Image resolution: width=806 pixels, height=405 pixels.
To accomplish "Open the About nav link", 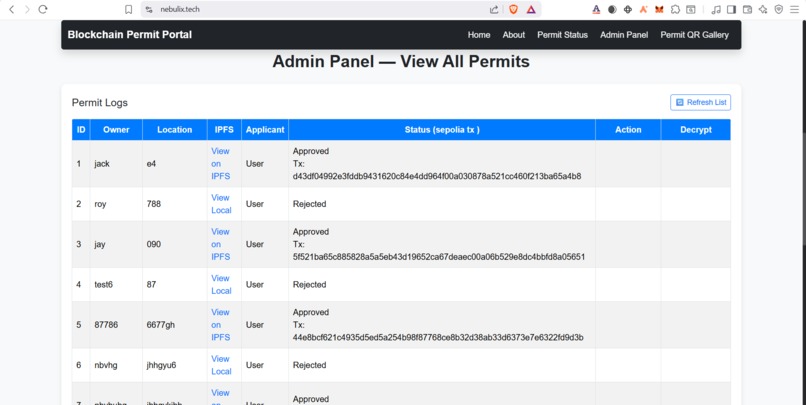I will point(514,35).
